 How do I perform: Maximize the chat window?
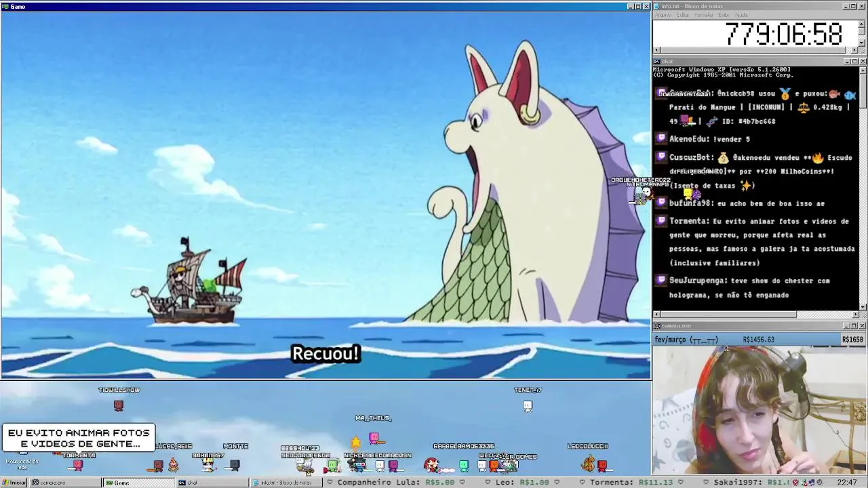[854, 62]
